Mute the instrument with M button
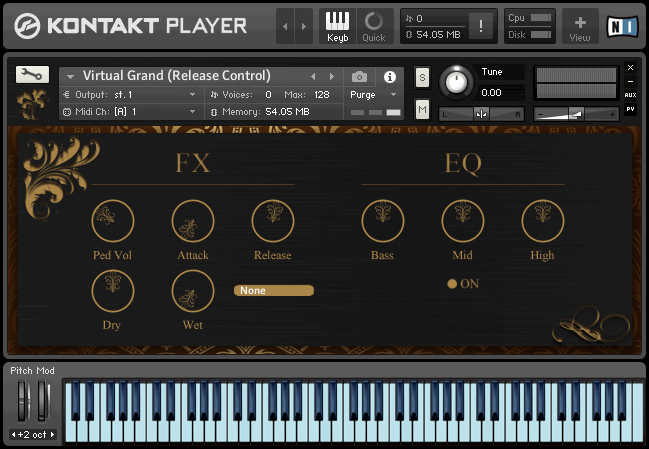649x449 pixels. (x=422, y=110)
